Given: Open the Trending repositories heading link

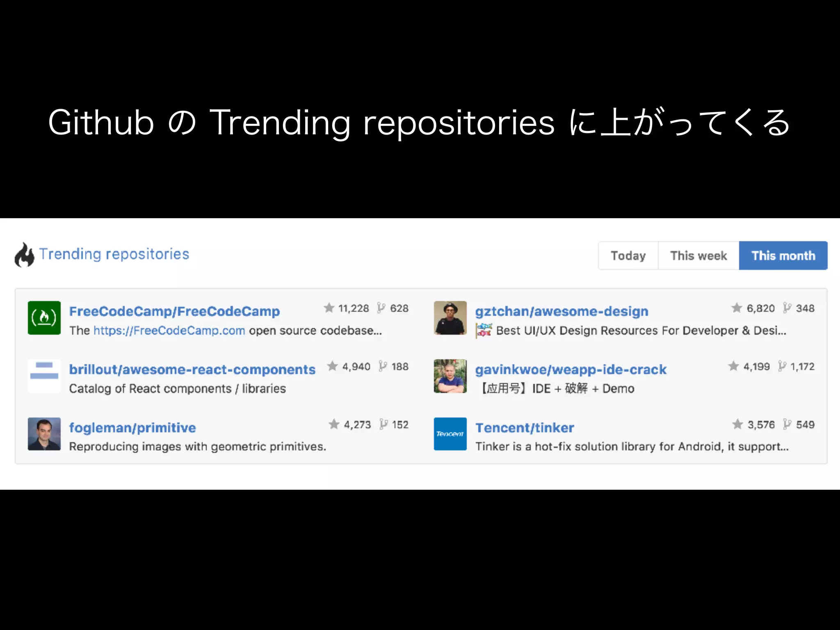Looking at the screenshot, I should (114, 254).
